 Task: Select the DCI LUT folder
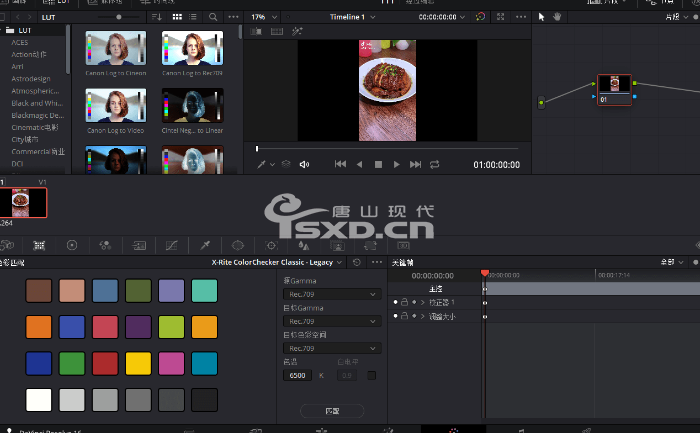pyautogui.click(x=17, y=164)
